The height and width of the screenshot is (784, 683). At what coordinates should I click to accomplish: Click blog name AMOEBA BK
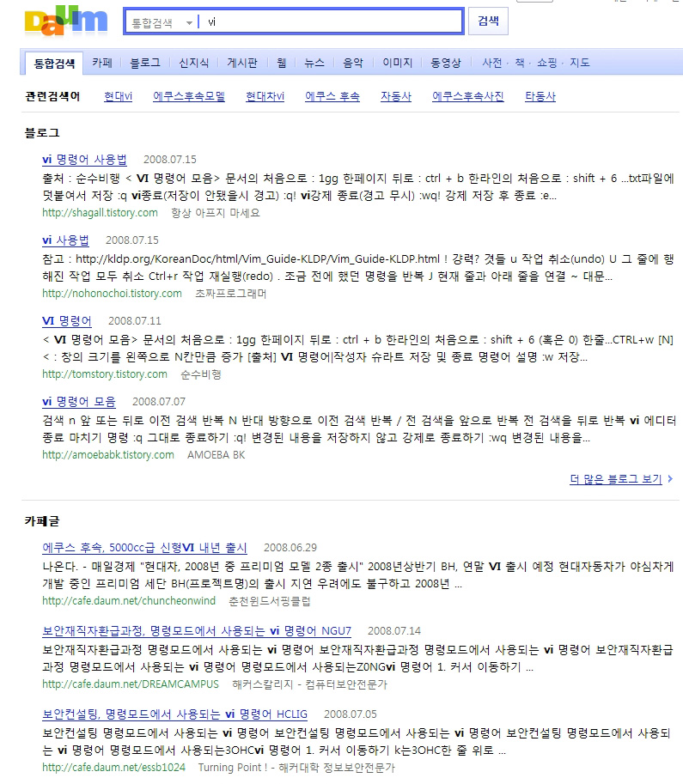click(216, 454)
